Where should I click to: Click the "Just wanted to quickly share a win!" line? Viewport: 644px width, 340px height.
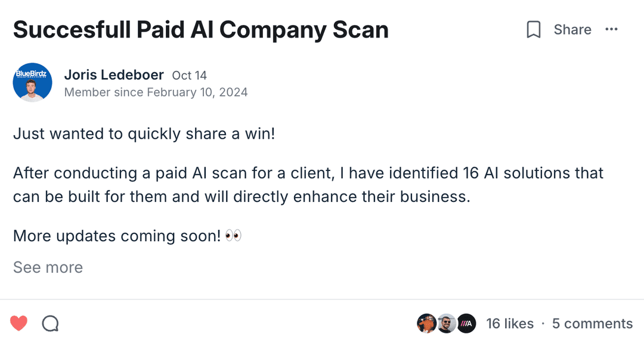pos(144,134)
